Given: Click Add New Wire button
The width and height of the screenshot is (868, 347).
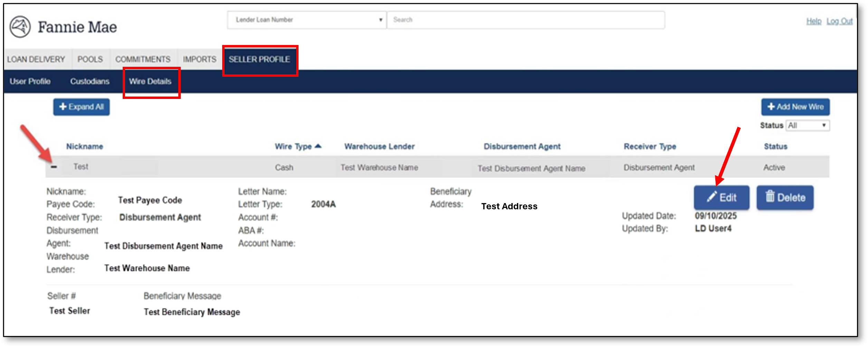Looking at the screenshot, I should coord(795,107).
